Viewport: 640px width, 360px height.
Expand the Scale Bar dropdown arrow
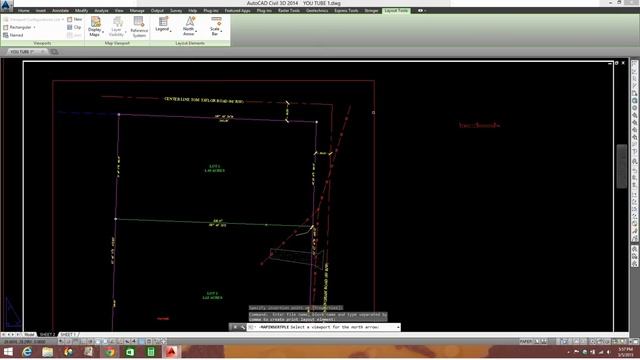tap(221, 31)
